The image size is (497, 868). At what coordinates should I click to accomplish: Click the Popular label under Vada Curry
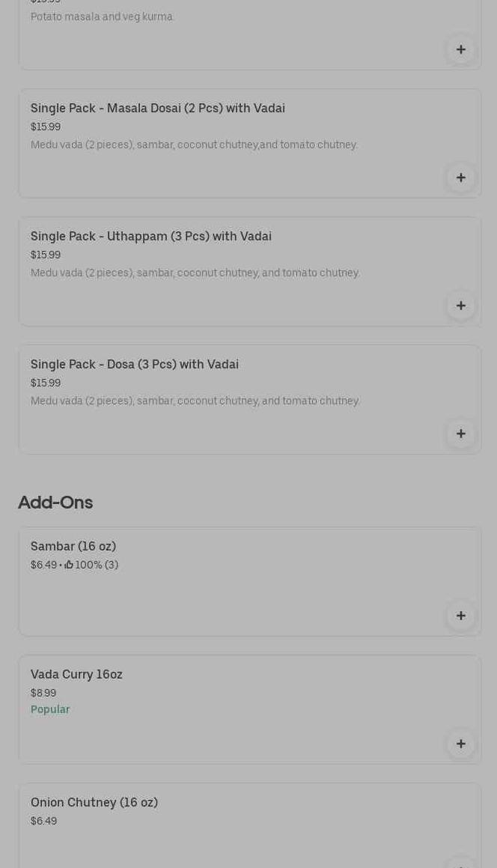point(50,709)
